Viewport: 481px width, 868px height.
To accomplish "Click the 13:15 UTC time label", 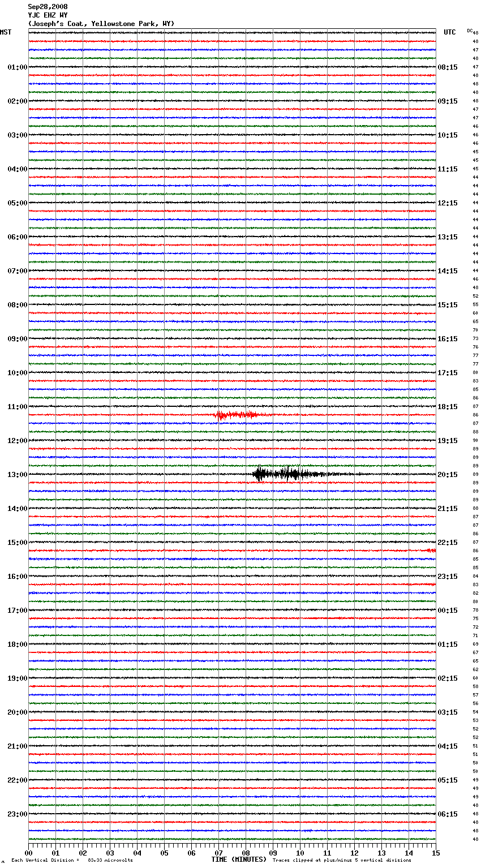I will (448, 237).
